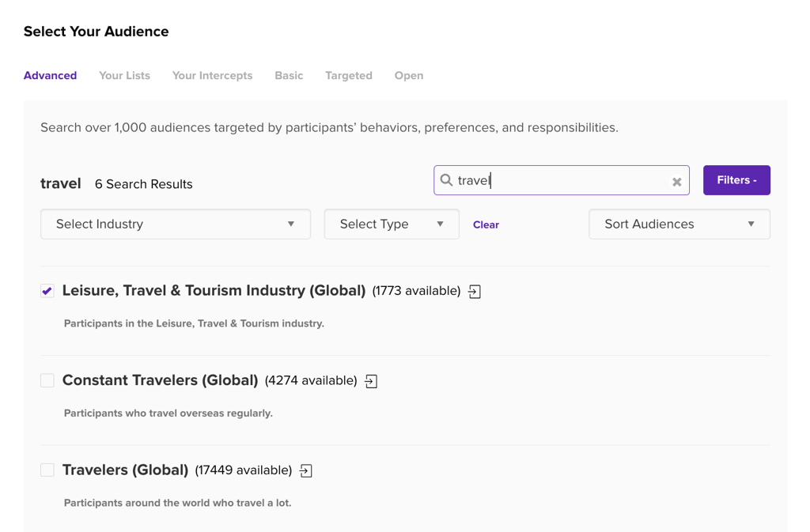
Task: Click the magnifier search icon
Action: 446,180
